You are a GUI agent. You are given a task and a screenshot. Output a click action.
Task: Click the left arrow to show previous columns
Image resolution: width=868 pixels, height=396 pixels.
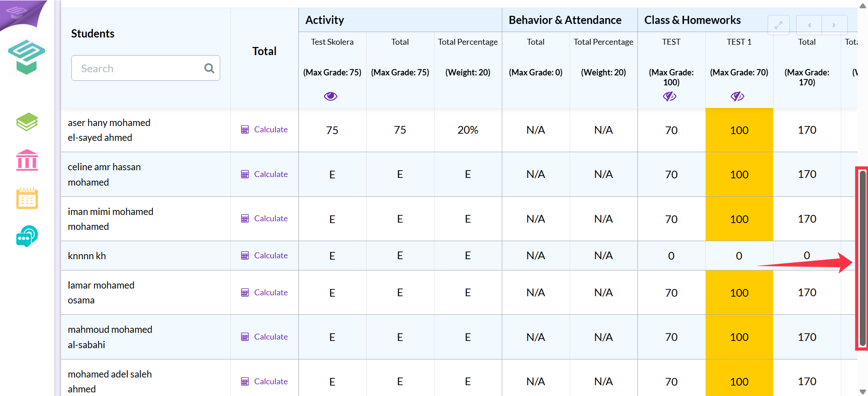(x=809, y=25)
